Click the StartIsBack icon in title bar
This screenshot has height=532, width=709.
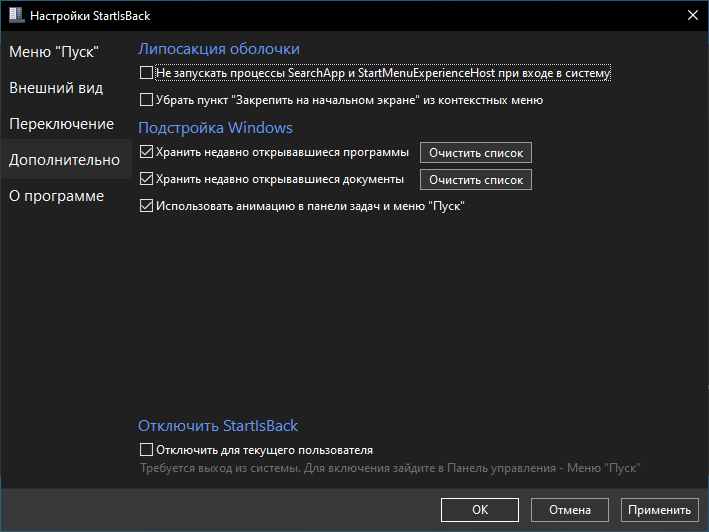(17, 15)
